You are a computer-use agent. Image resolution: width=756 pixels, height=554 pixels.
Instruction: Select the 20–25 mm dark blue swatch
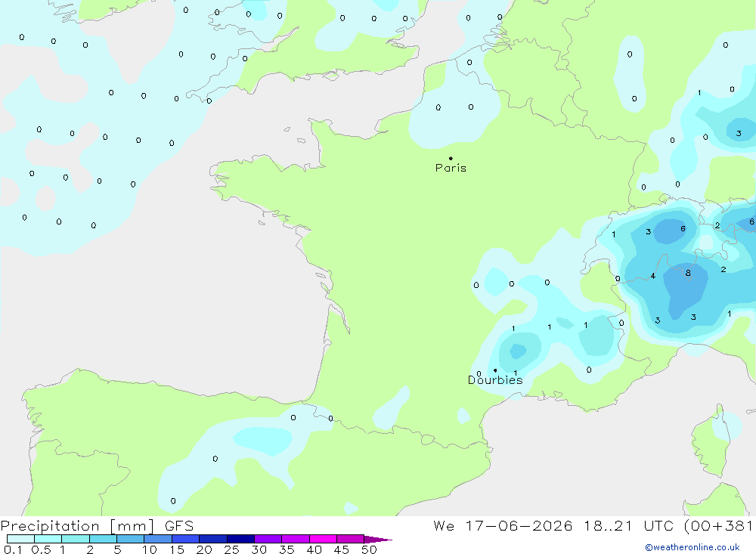click(213, 539)
